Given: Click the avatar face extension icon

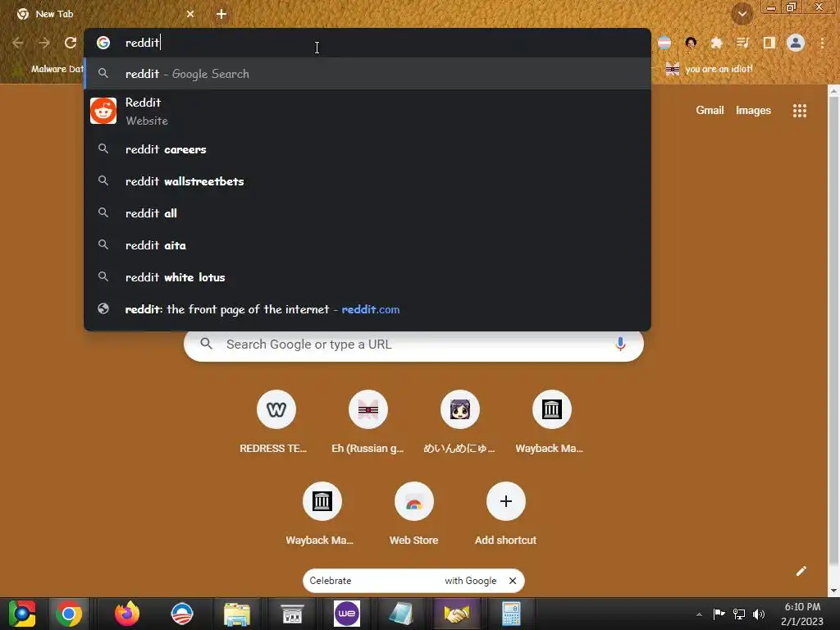Looking at the screenshot, I should point(691,43).
